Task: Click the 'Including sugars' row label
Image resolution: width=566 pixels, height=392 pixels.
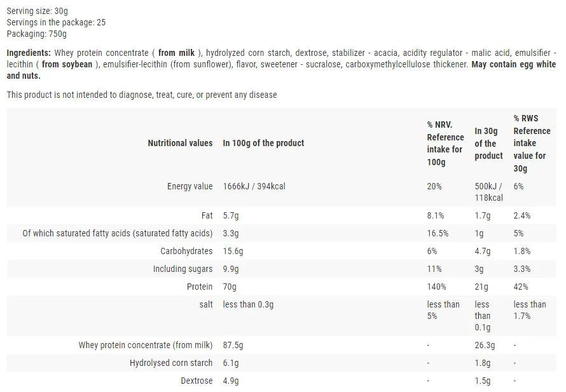Action: (183, 269)
